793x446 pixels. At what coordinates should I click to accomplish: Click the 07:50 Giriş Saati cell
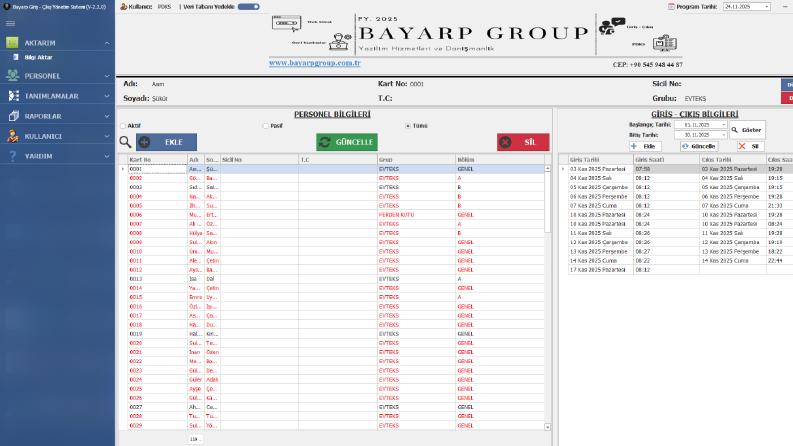pos(667,169)
